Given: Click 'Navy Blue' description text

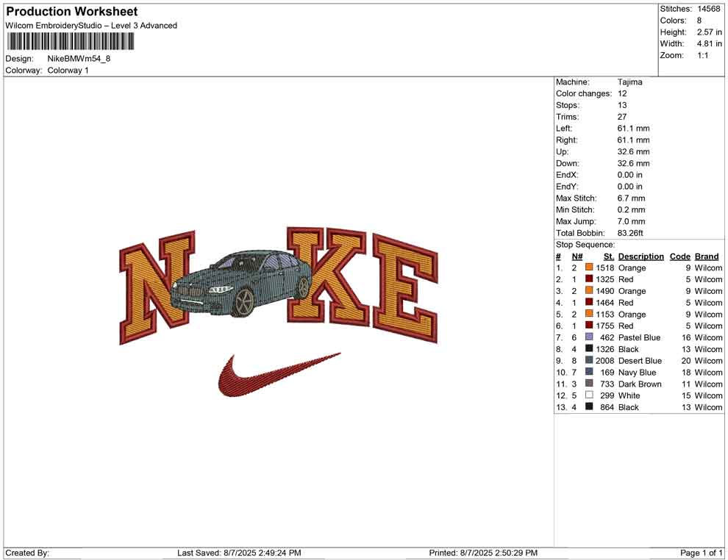Looking at the screenshot, I should [637, 372].
